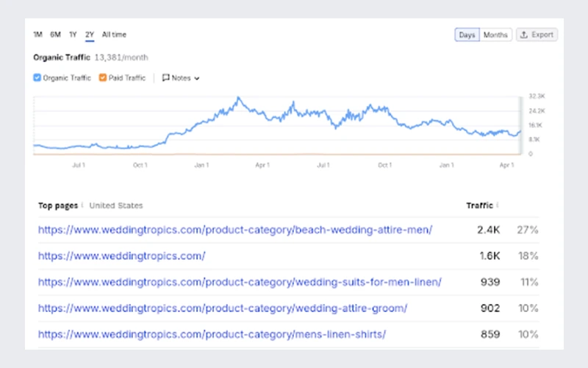Toggle the Organic Traffic checkbox

point(37,78)
